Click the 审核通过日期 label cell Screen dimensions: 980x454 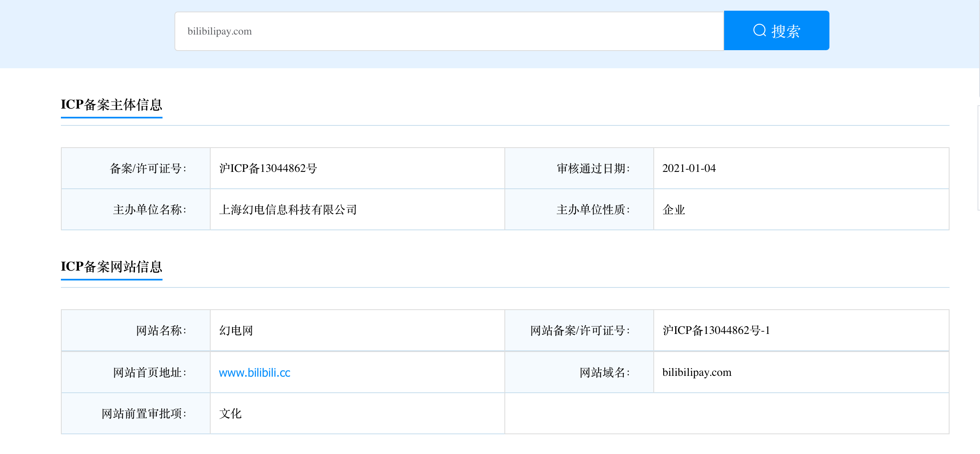pyautogui.click(x=593, y=168)
